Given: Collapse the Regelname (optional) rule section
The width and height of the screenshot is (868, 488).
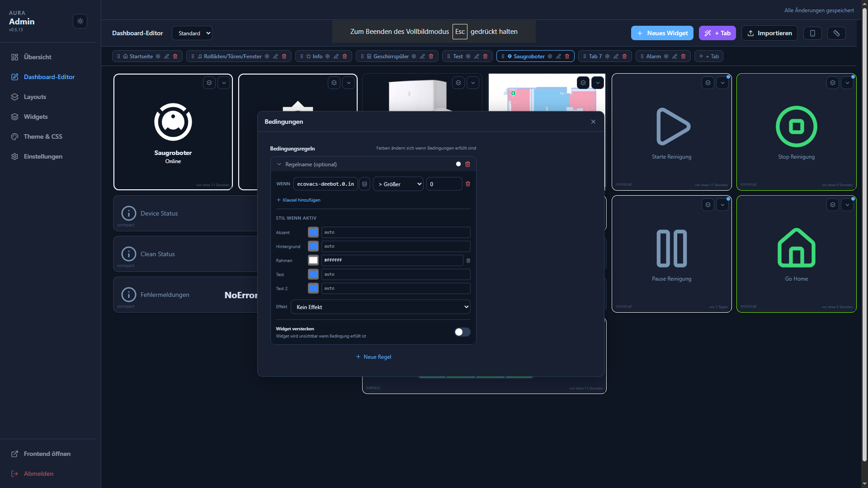Looking at the screenshot, I should pyautogui.click(x=279, y=164).
